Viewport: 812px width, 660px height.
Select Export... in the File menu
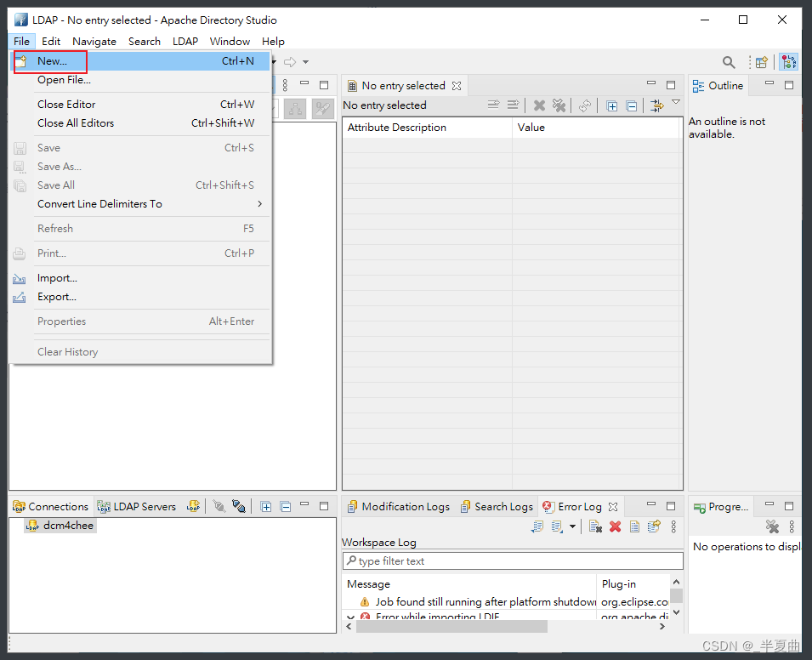point(140,297)
